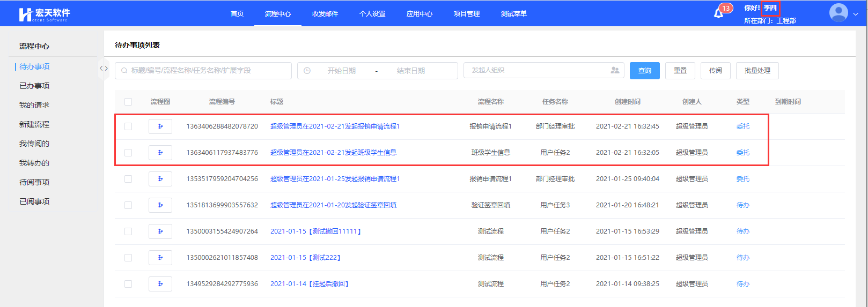Open link 超级管理员在2021-02-21发起班级学生信息

[333, 153]
